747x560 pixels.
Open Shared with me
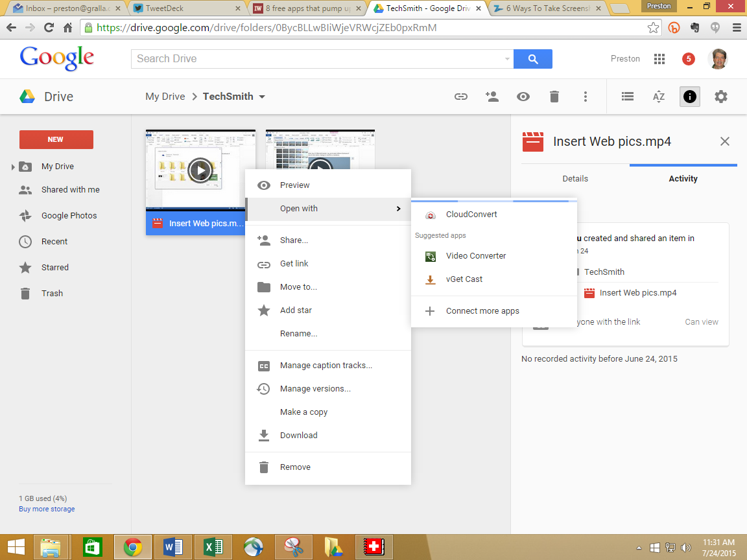pyautogui.click(x=71, y=189)
